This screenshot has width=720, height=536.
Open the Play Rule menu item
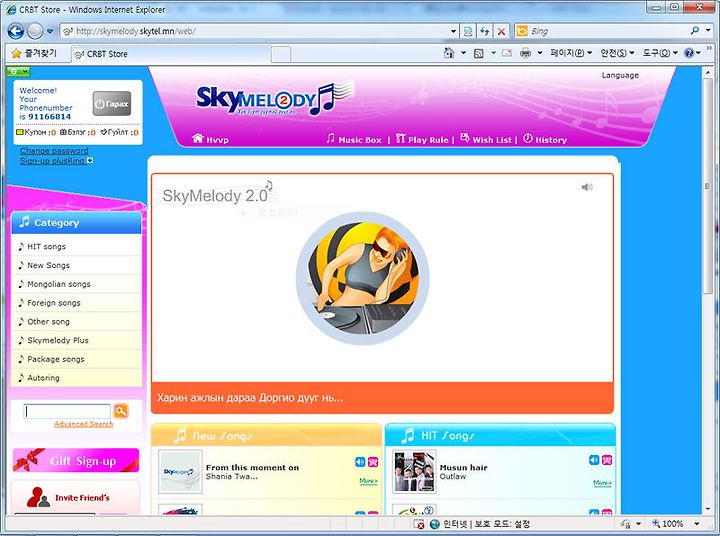tap(422, 139)
